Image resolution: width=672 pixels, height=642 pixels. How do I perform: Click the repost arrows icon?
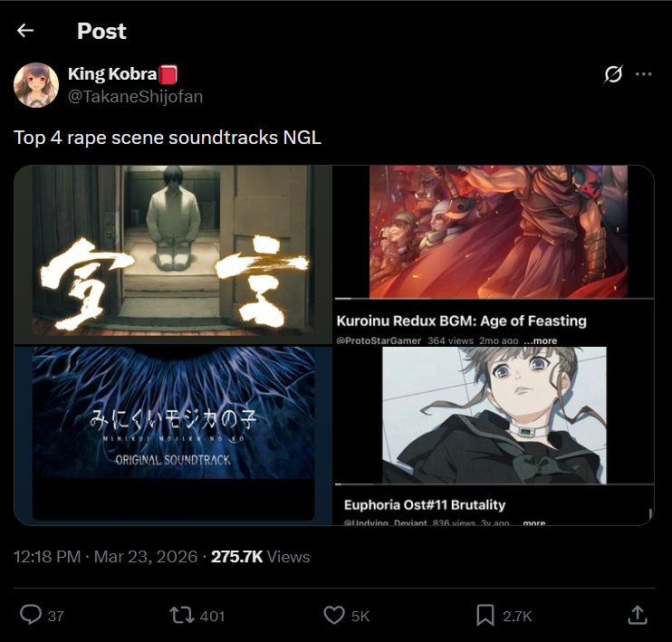(182, 615)
